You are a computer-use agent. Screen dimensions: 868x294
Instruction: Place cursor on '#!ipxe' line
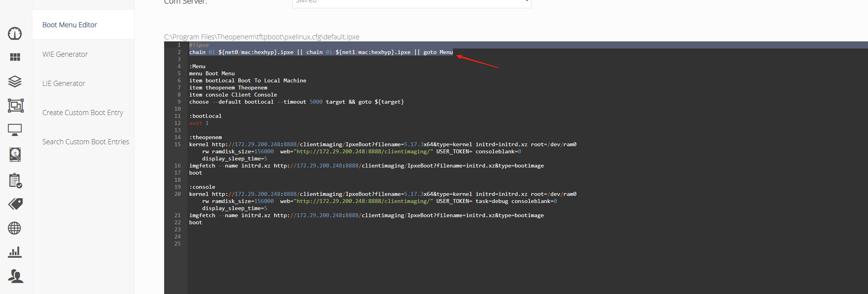pyautogui.click(x=199, y=45)
